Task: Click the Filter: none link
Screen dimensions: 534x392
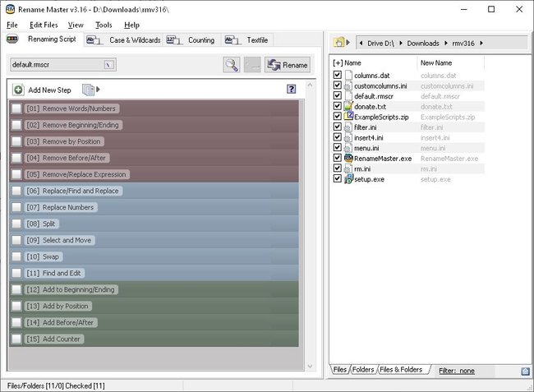Action: tap(457, 371)
